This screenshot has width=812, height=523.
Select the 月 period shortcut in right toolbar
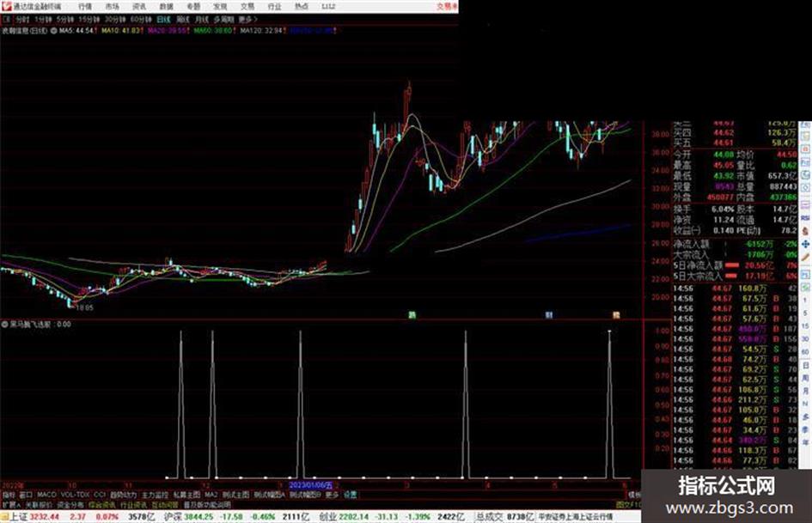pos(805,391)
